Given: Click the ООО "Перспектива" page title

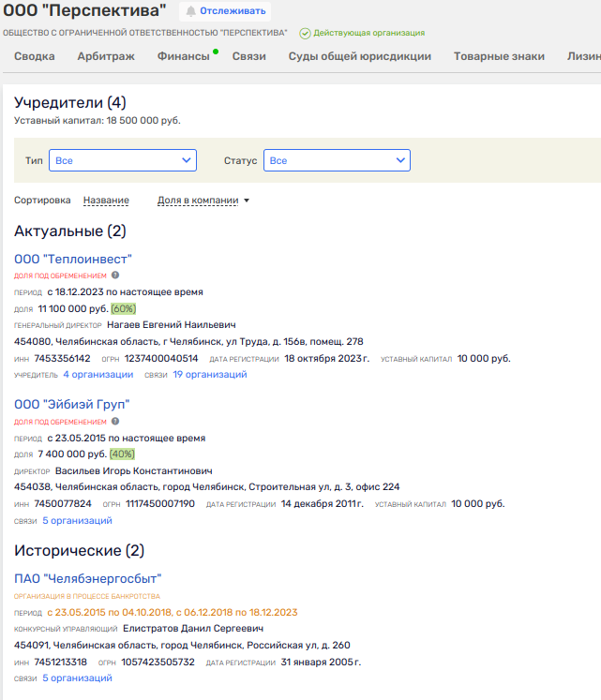Looking at the screenshot, I should (x=84, y=10).
